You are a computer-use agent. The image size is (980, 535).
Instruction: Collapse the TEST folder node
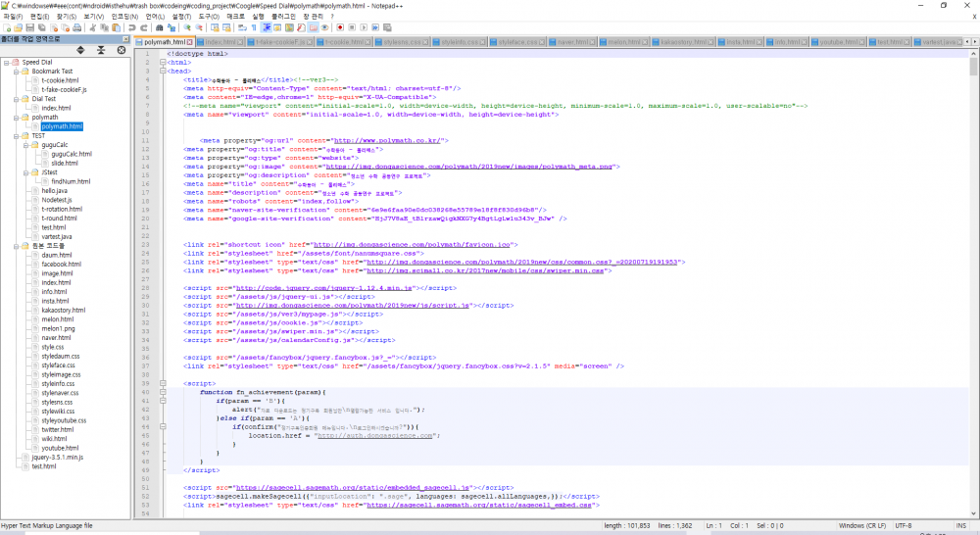click(x=17, y=135)
